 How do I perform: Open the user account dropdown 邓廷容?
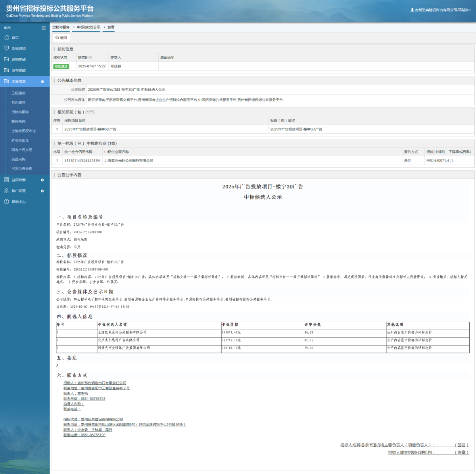tap(441, 10)
